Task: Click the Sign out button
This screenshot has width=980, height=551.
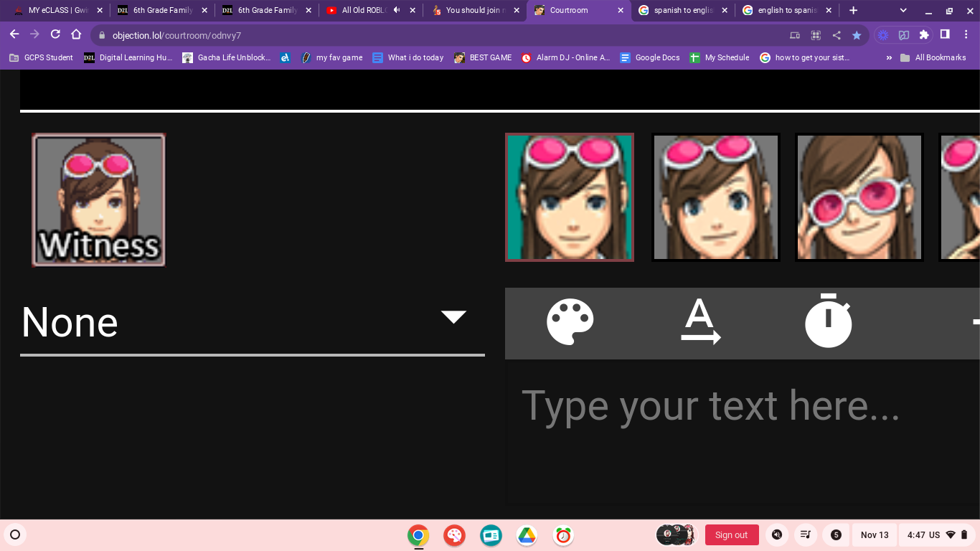Action: point(732,534)
